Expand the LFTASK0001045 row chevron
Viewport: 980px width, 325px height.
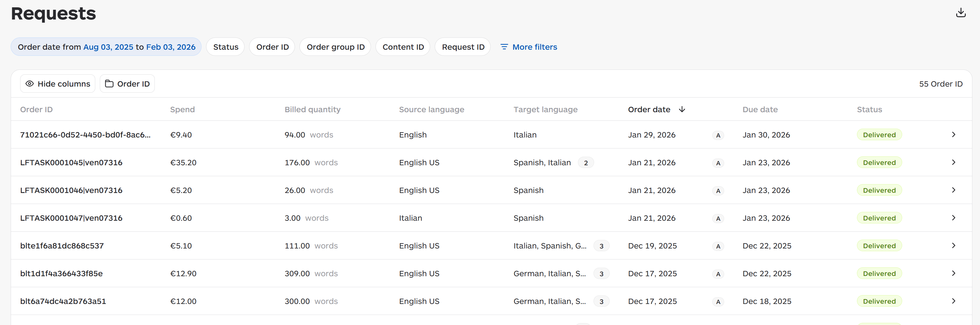point(953,162)
